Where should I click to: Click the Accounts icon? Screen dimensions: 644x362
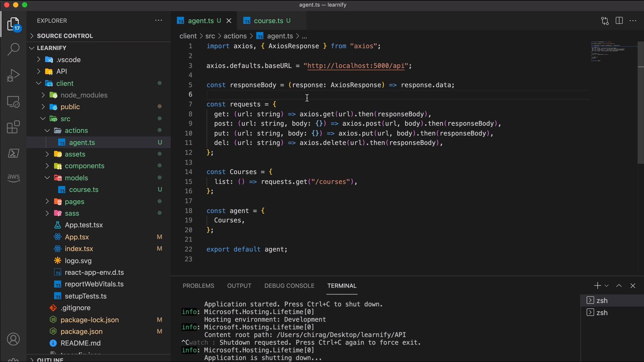pyautogui.click(x=13, y=339)
